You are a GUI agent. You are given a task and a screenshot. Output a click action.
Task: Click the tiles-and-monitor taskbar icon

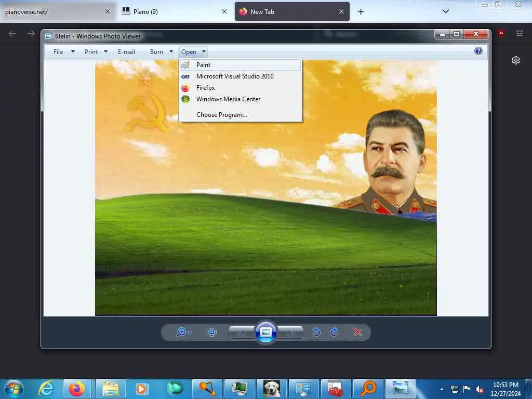(303, 389)
